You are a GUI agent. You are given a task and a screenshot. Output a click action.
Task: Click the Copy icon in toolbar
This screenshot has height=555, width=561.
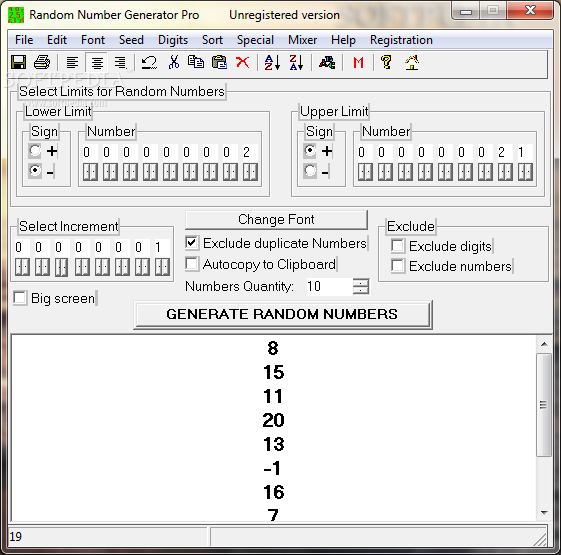pos(196,62)
